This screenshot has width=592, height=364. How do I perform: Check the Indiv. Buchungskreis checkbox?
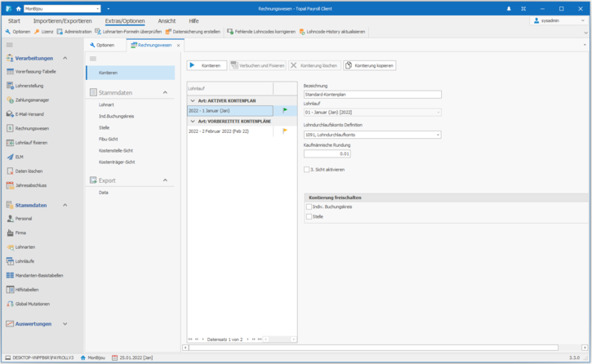click(x=309, y=206)
